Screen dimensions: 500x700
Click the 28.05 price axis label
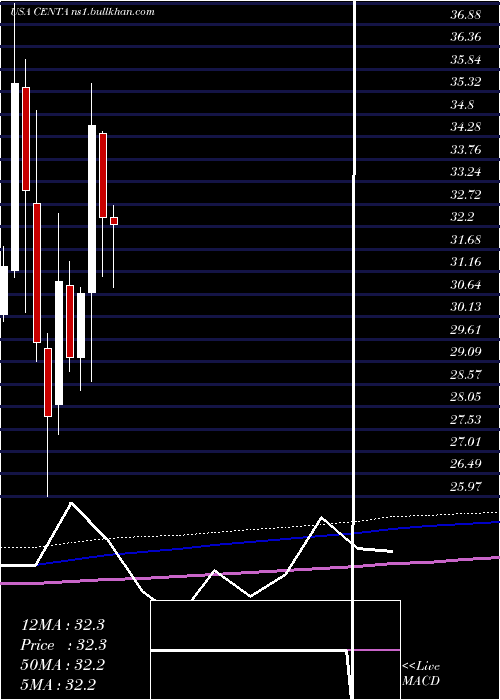[x=466, y=397]
